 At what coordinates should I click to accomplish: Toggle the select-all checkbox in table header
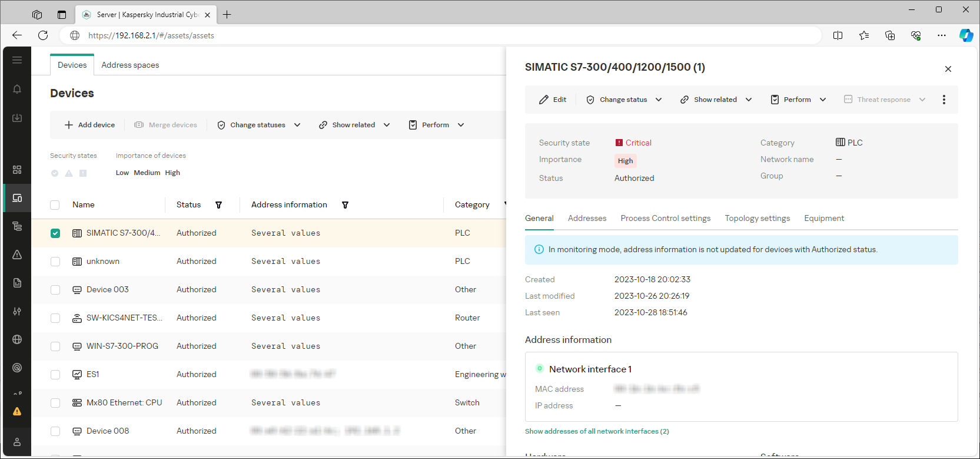(55, 205)
